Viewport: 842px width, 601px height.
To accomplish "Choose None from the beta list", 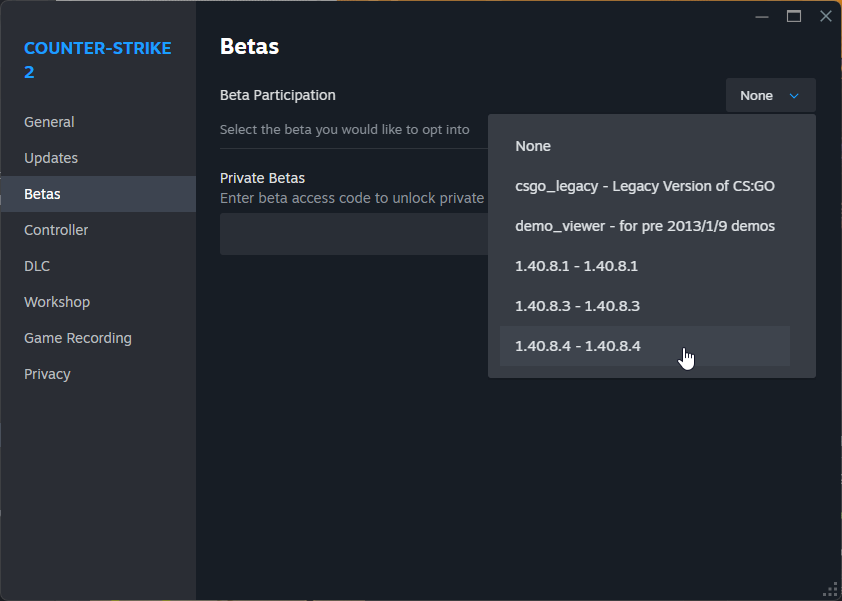I will click(533, 146).
